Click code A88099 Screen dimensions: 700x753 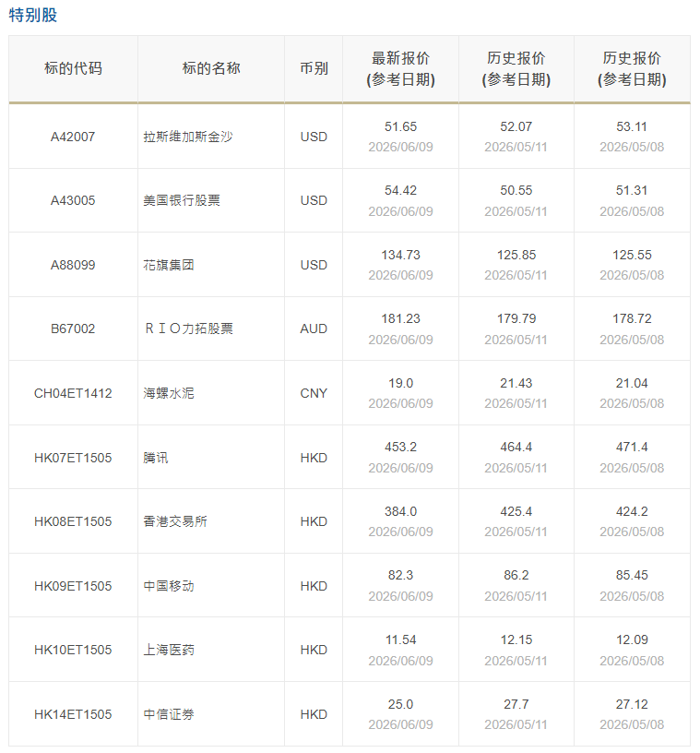click(73, 265)
